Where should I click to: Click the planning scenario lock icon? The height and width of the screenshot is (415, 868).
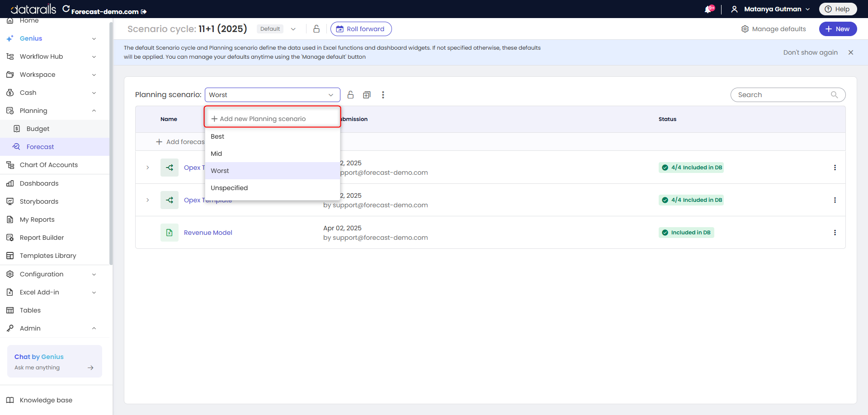(350, 95)
